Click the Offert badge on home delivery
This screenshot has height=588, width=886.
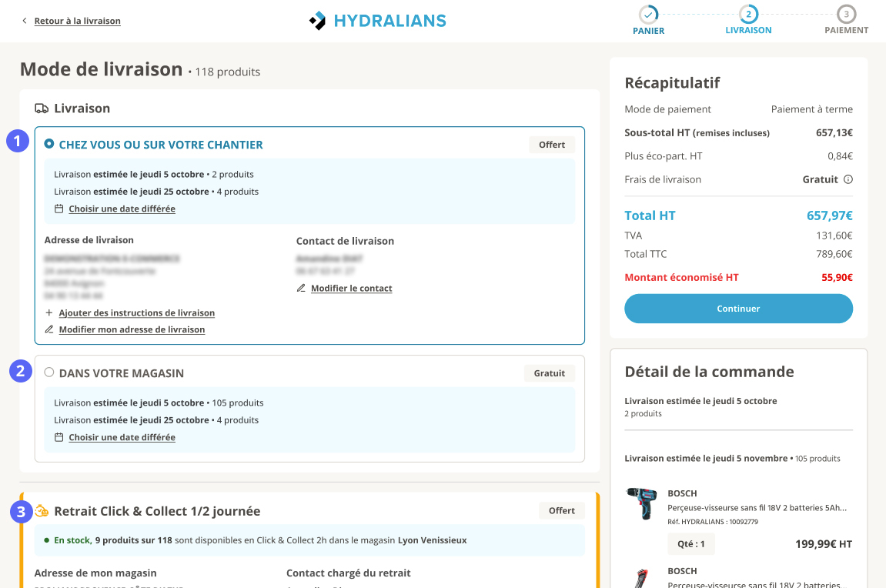click(x=551, y=145)
